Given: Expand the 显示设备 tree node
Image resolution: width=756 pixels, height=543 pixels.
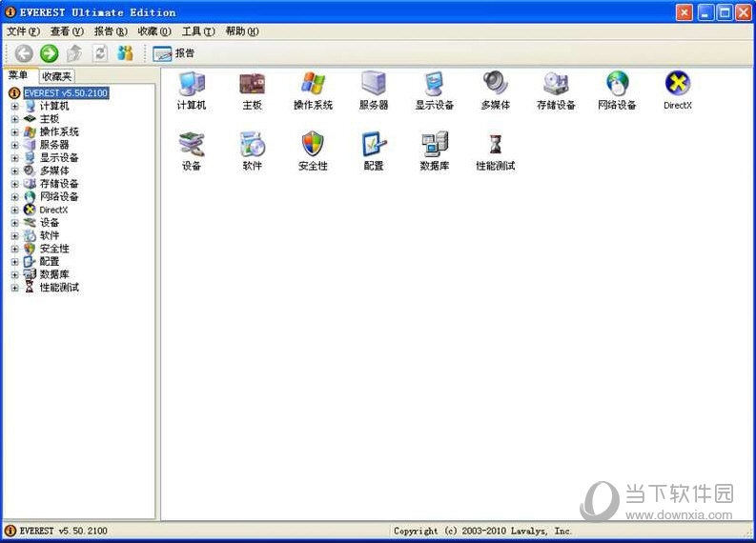Looking at the screenshot, I should tap(15, 158).
